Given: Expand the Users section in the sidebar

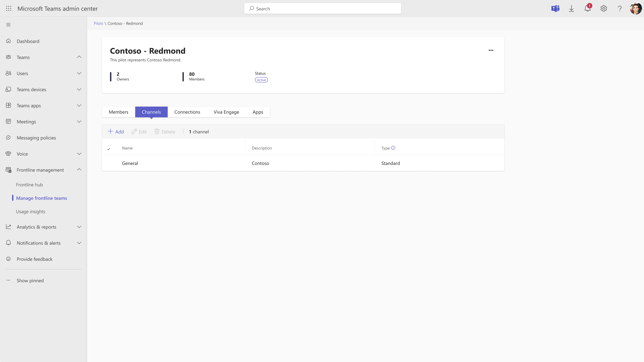Looking at the screenshot, I should pos(79,73).
